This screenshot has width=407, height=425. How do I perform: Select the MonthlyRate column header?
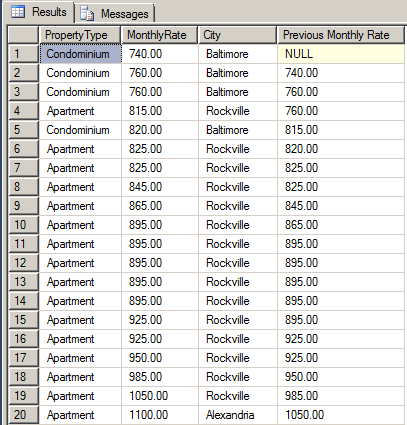point(160,35)
